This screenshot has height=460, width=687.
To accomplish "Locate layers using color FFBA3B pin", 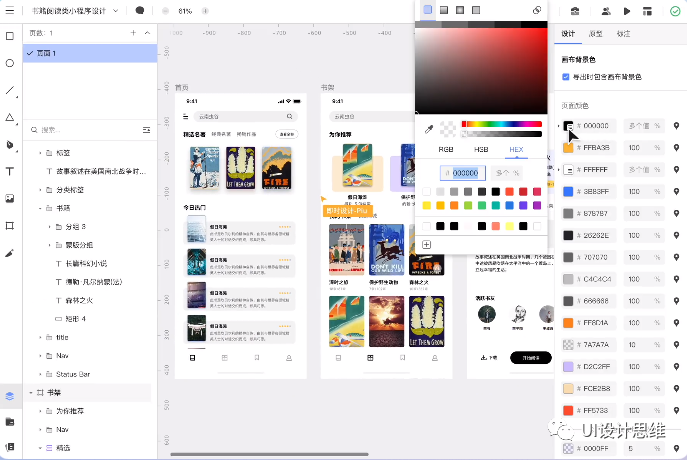I will coord(676,148).
